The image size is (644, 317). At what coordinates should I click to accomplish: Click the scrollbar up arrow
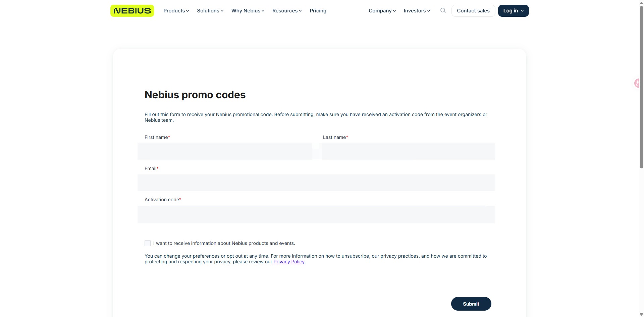click(641, 2)
